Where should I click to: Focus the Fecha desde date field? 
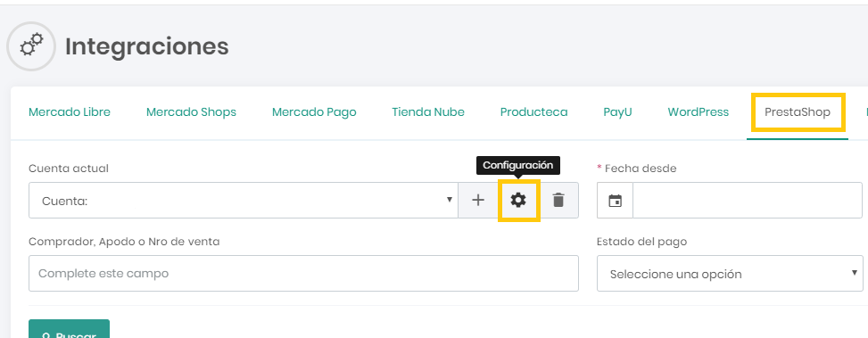point(748,201)
